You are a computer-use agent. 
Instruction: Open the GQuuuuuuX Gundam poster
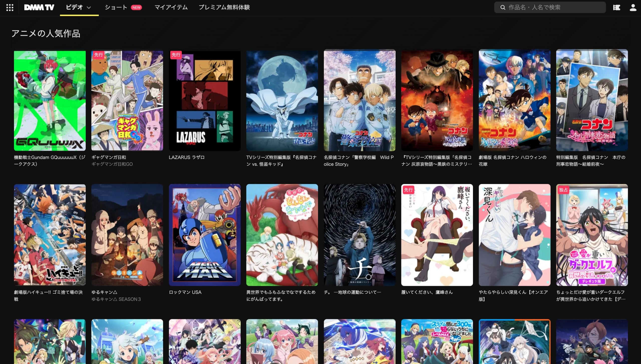tap(50, 100)
